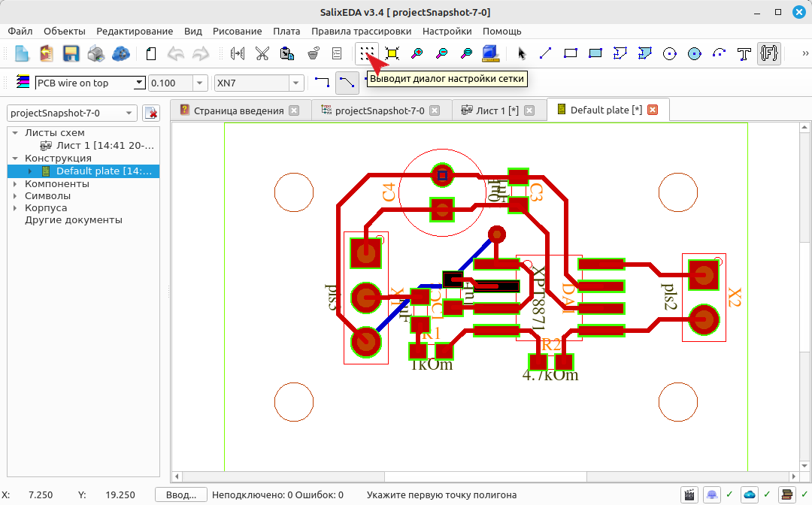Screen dimensions: 812x505
Task: Click the books library status icon
Action: [787, 494]
